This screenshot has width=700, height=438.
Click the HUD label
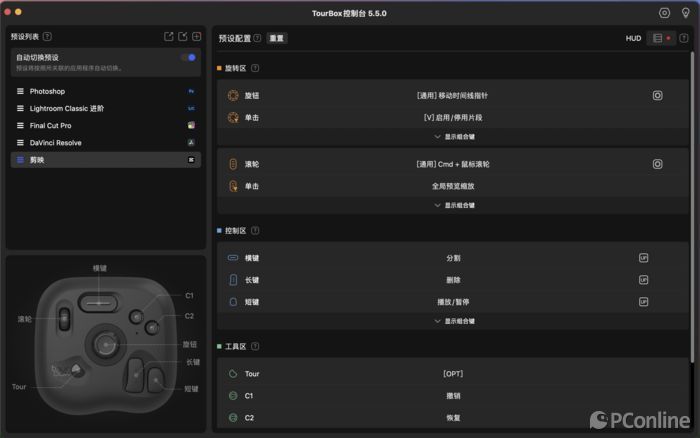coord(633,38)
